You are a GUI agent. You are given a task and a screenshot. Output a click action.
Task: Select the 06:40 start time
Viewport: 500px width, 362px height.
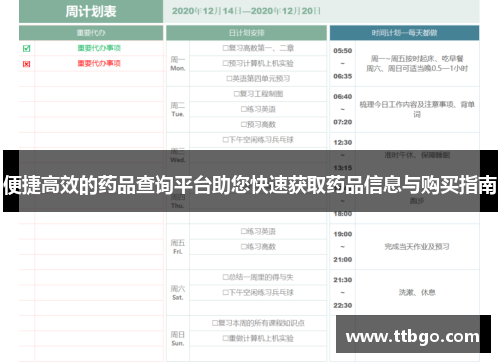click(x=343, y=97)
